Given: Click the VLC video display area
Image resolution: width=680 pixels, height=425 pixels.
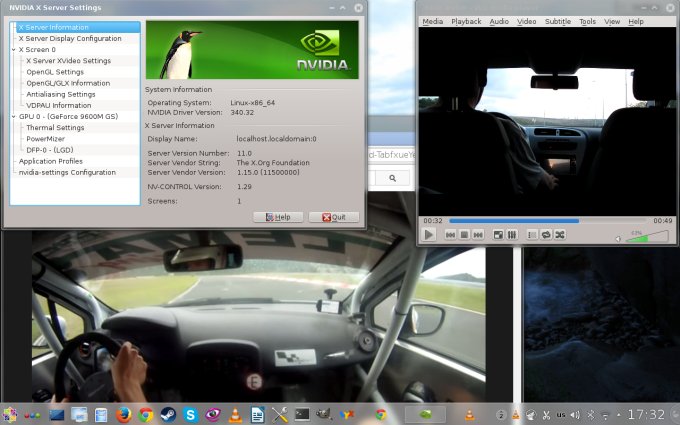Looking at the screenshot, I should click(548, 121).
